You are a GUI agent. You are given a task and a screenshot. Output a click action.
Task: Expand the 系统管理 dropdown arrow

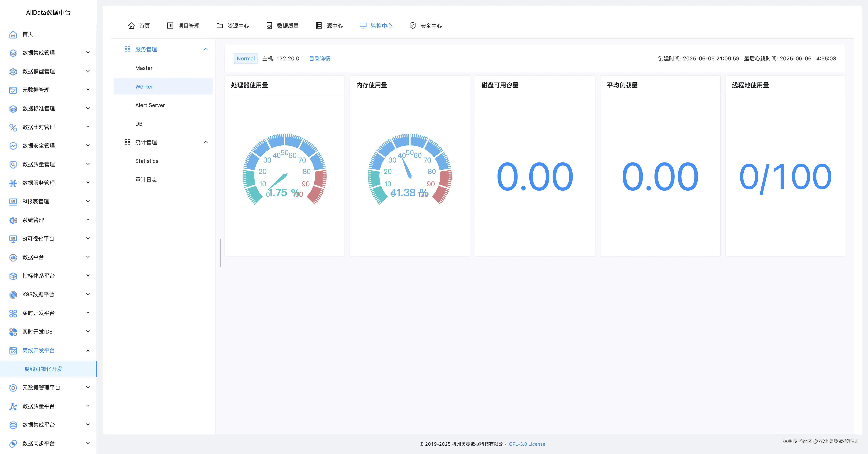[88, 220]
